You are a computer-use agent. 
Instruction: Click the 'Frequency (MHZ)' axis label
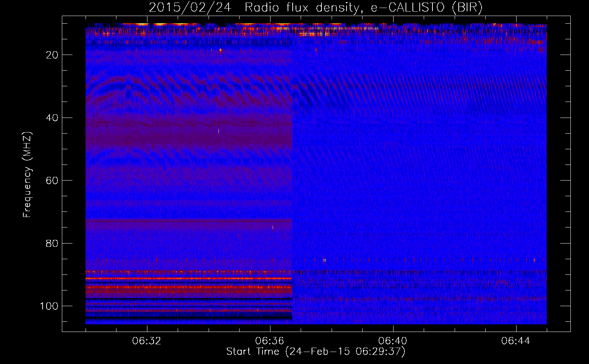[27, 175]
